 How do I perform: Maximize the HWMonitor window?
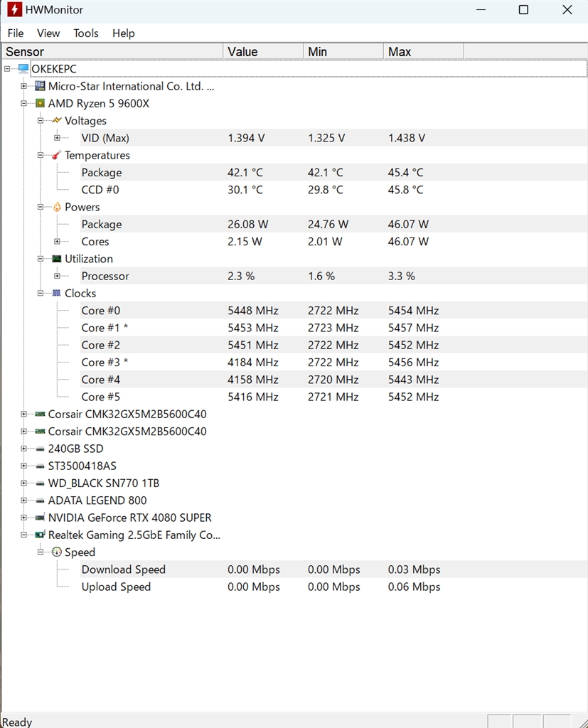pyautogui.click(x=523, y=10)
